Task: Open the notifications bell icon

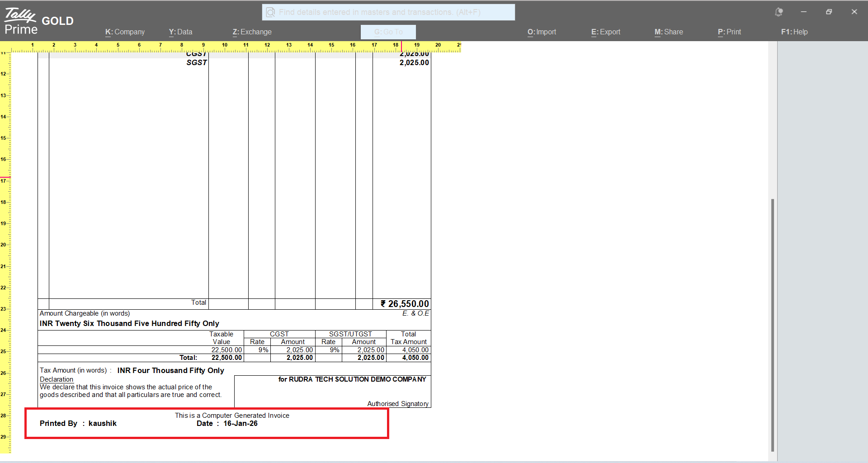Action: (x=778, y=12)
